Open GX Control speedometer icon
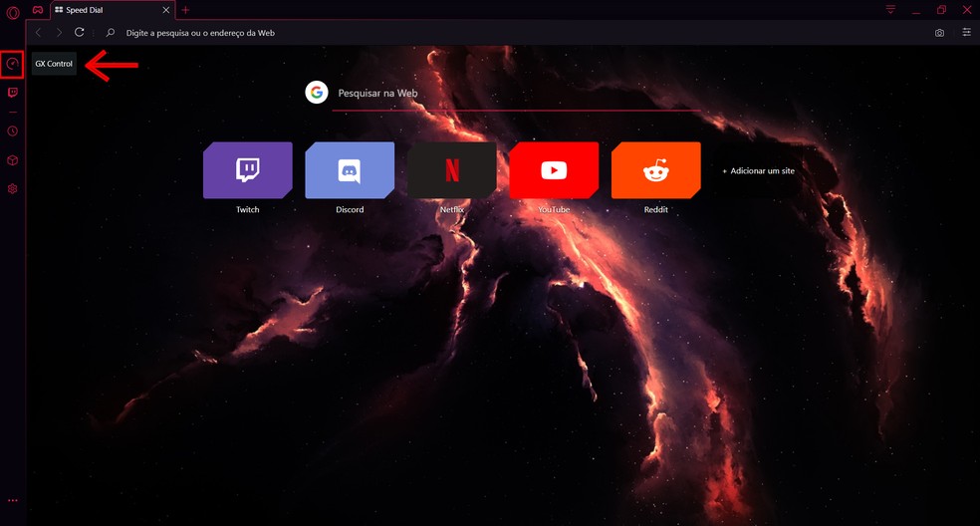 [12, 64]
